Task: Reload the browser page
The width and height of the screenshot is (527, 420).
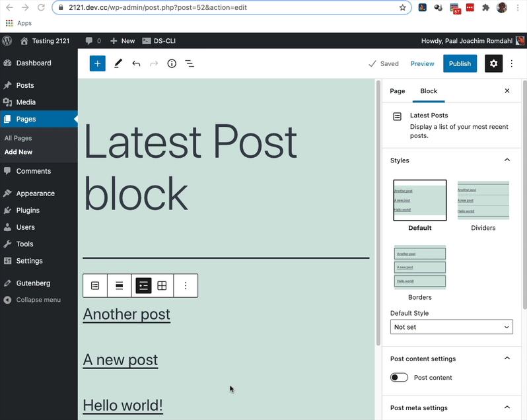Action: [41, 7]
